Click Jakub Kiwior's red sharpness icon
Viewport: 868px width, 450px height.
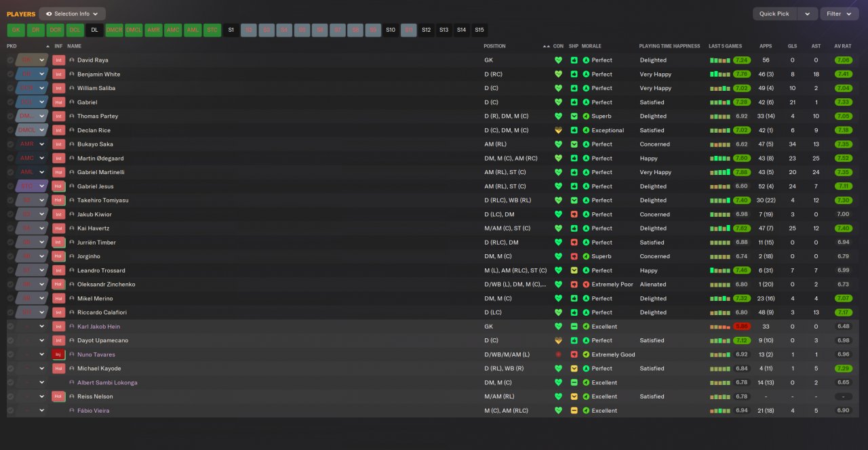coord(574,214)
